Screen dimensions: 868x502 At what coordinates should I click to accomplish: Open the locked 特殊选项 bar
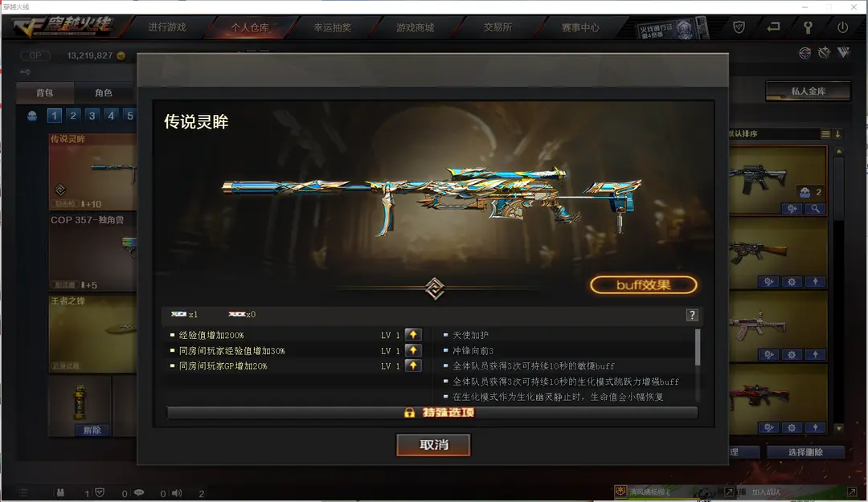(x=432, y=413)
